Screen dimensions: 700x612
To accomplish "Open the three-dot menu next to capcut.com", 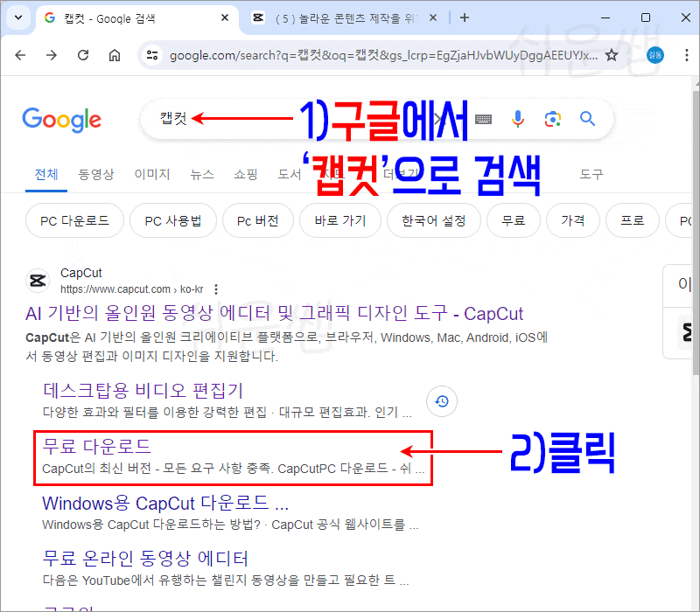I will click(x=214, y=289).
